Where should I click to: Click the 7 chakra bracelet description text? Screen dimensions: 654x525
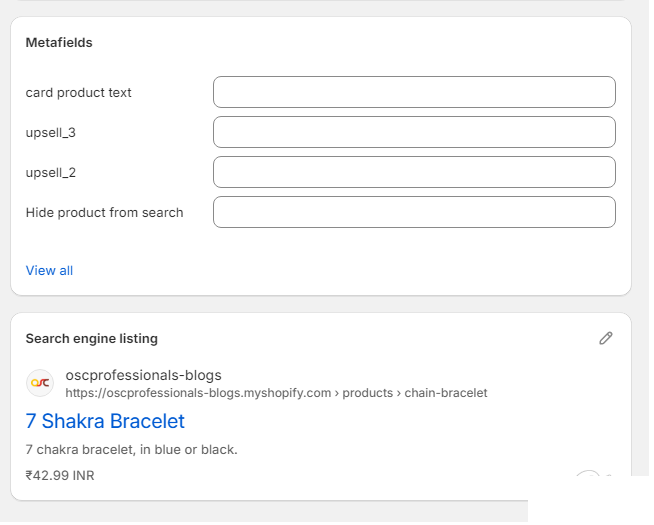(x=131, y=449)
